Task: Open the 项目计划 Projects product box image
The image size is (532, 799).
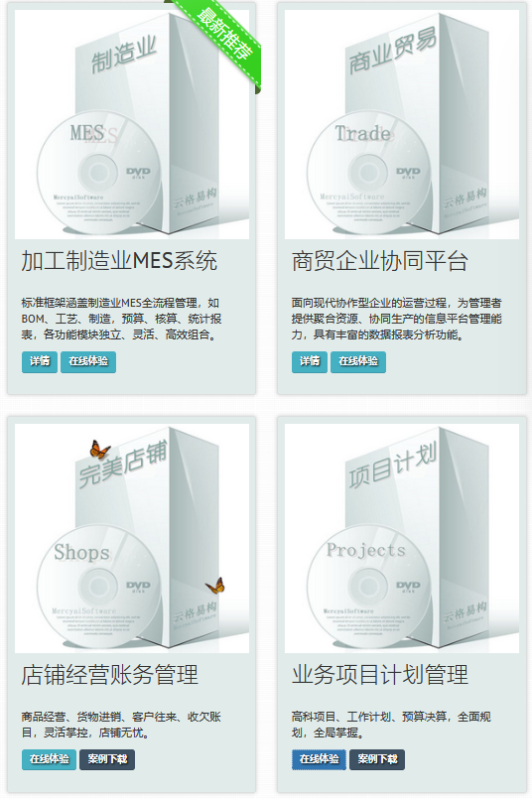Action: (402, 538)
